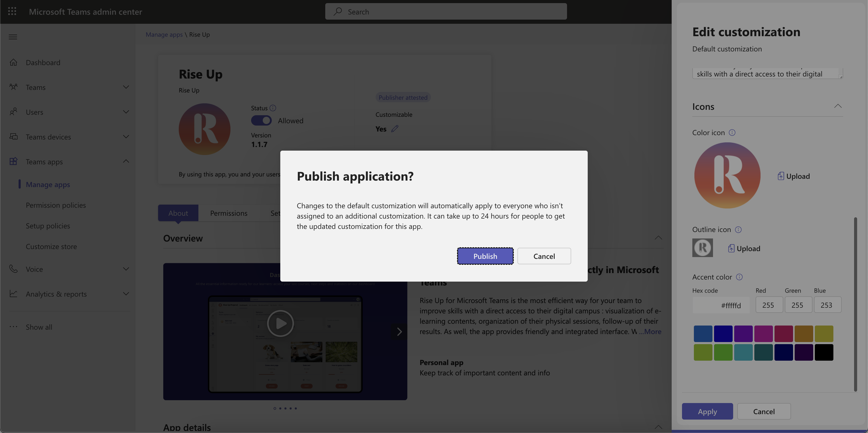
Task: Click the Teams apps sidebar icon
Action: click(14, 161)
